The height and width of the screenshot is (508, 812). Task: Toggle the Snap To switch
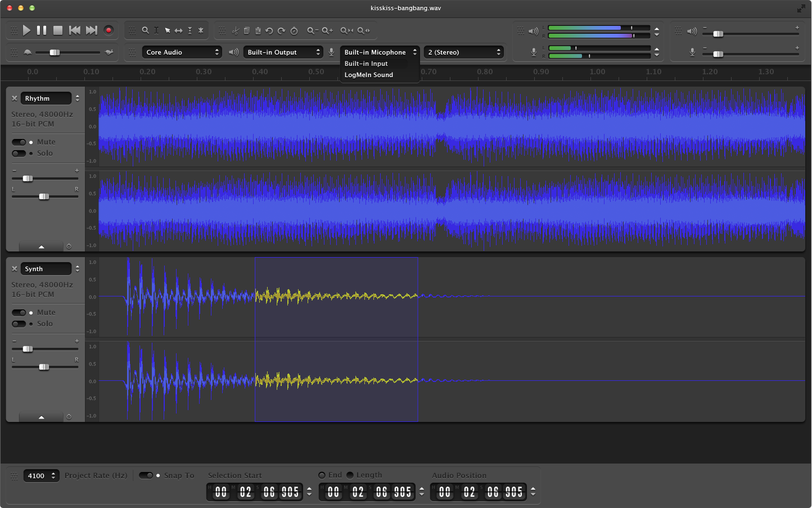tap(146, 475)
